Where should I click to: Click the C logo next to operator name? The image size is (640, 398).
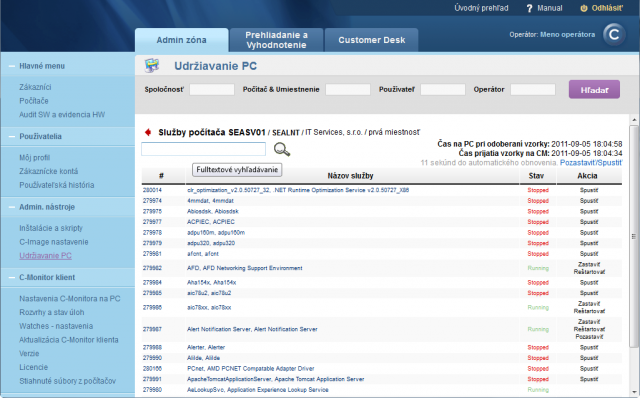click(614, 35)
